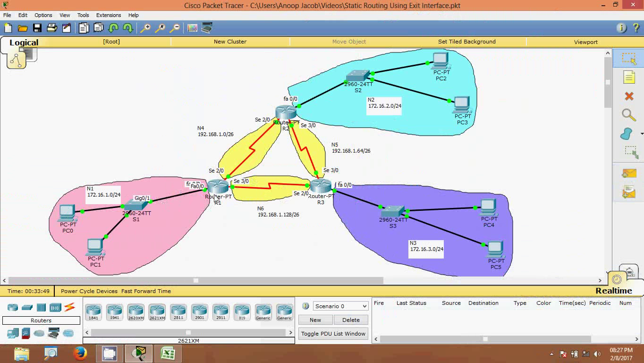Pick the Place Note tool
Screen dimensions: 644x363
pyautogui.click(x=628, y=77)
